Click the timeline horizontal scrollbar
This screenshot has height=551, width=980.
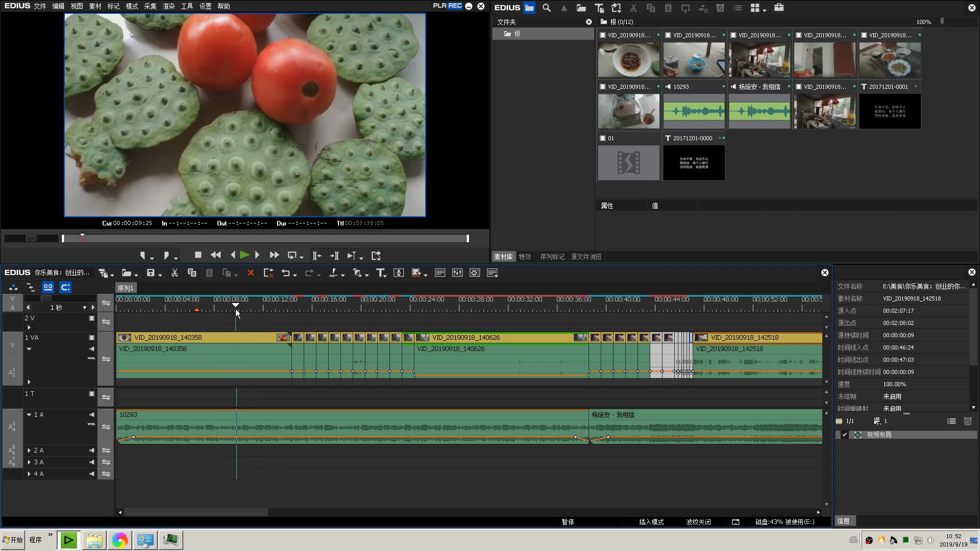pos(196,512)
